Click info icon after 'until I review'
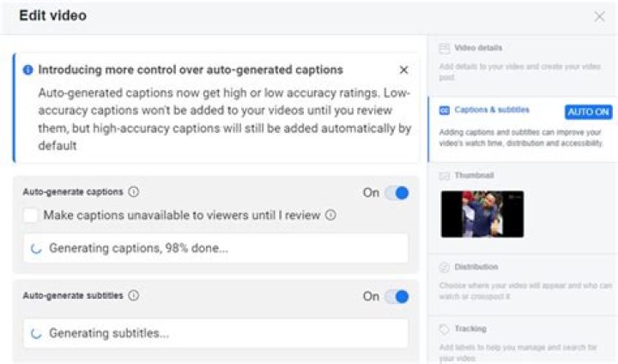618x364 pixels. click(x=330, y=215)
